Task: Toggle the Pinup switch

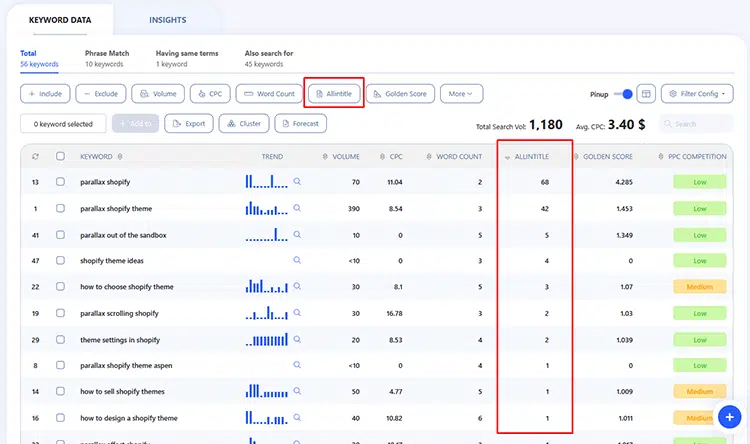Action: coord(623,94)
